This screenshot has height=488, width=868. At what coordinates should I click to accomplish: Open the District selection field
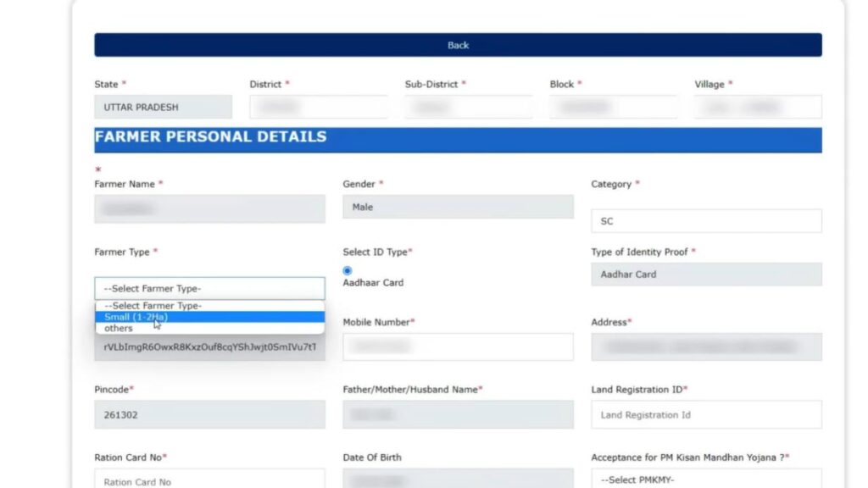[318, 108]
